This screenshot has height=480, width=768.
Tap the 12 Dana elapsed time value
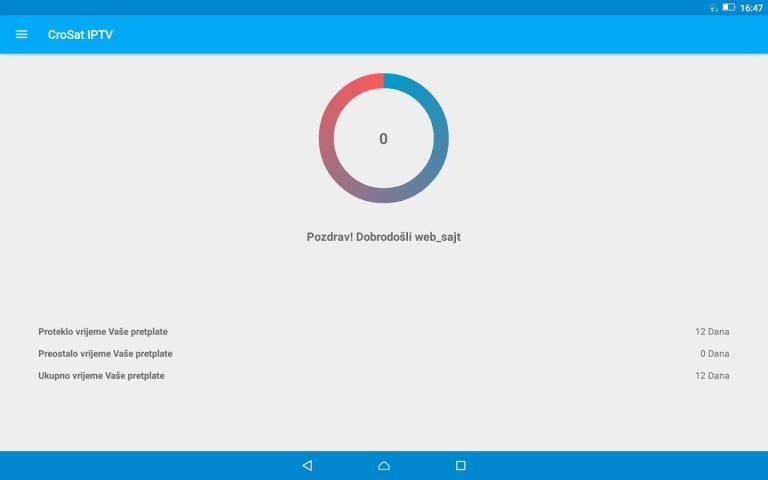pyautogui.click(x=712, y=331)
